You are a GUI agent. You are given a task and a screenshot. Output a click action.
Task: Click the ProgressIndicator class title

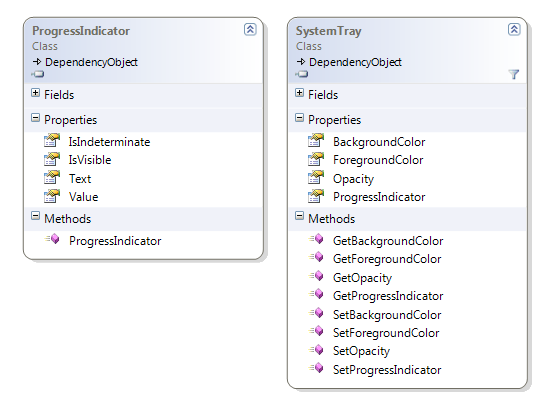pos(81,31)
